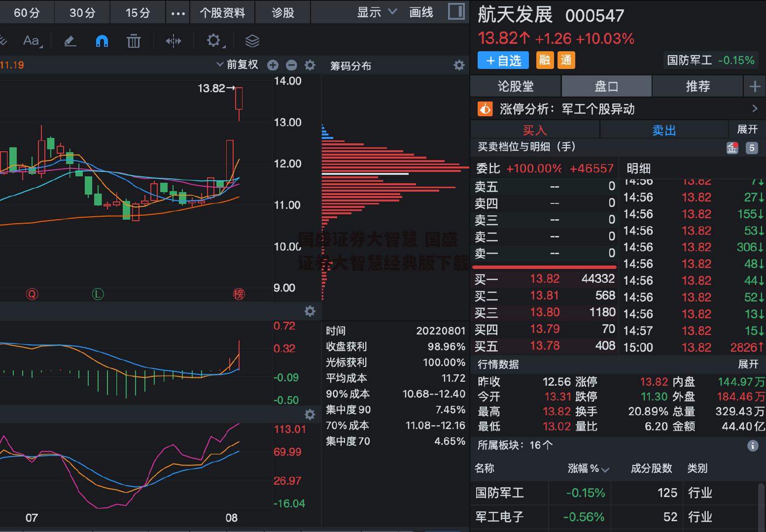Open main chart settings gear
The height and width of the screenshot is (532, 766).
tap(310, 65)
